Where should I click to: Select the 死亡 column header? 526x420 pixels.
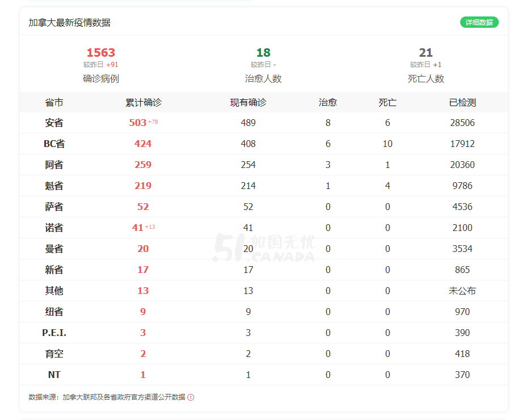[x=388, y=102]
